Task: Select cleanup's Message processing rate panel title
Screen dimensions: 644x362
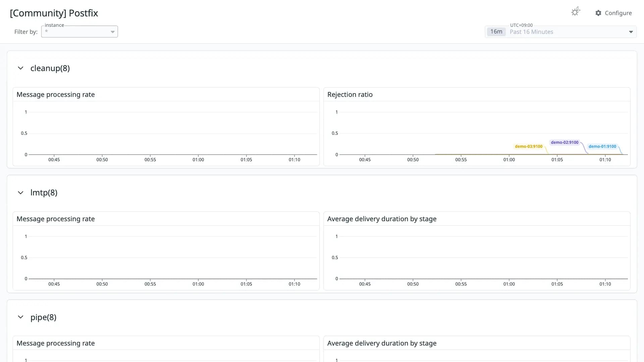Action: tap(56, 95)
